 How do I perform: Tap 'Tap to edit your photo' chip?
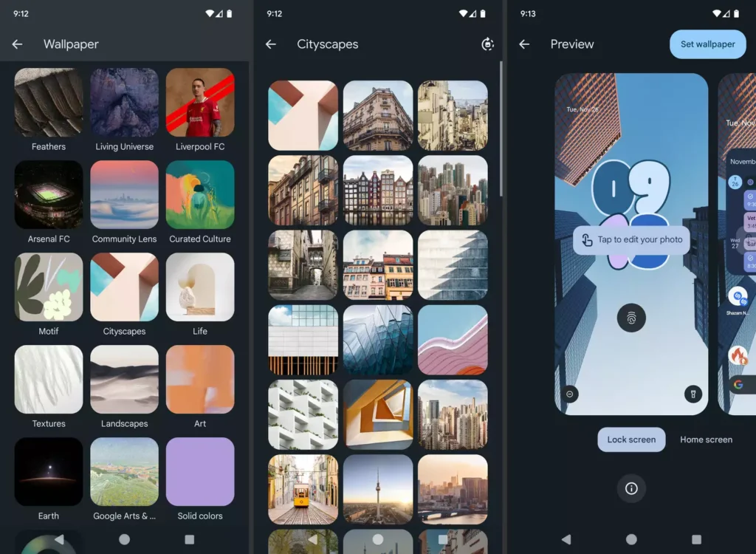[631, 240]
